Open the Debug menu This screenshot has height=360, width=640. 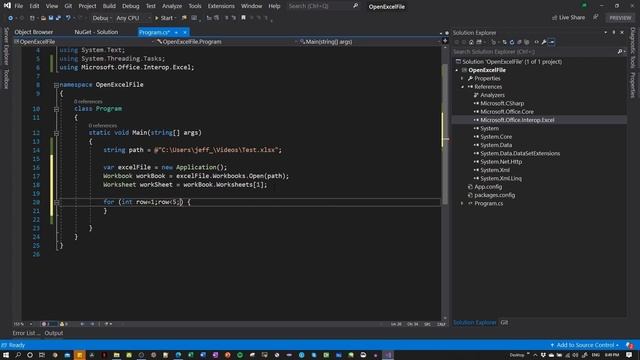tap(131, 6)
